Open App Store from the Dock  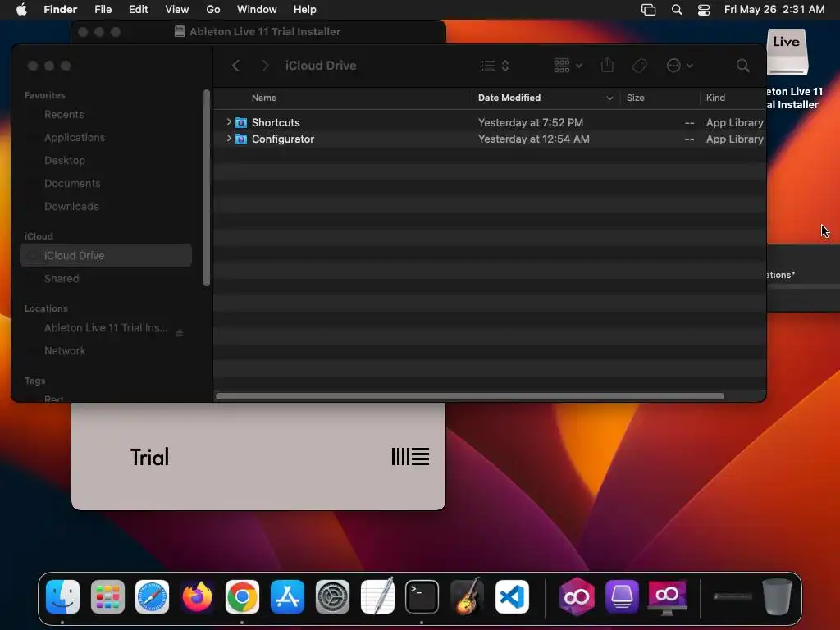point(287,596)
